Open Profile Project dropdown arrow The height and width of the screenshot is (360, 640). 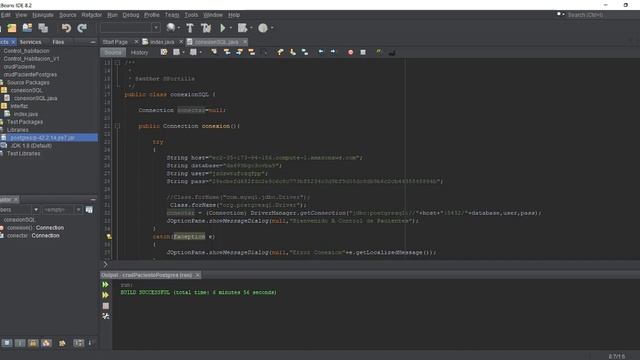pyautogui.click(x=272, y=28)
